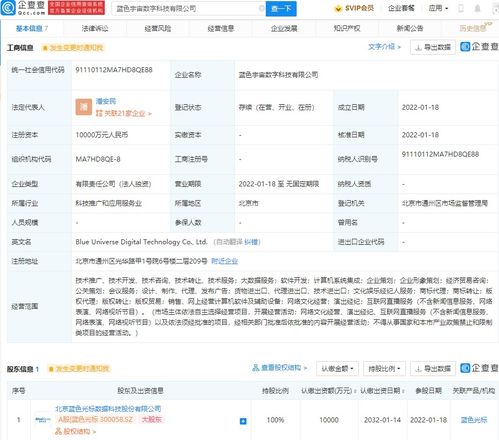Select industry value 科技推广和应用服务业
Screen dimensions: 499x440
[109, 203]
